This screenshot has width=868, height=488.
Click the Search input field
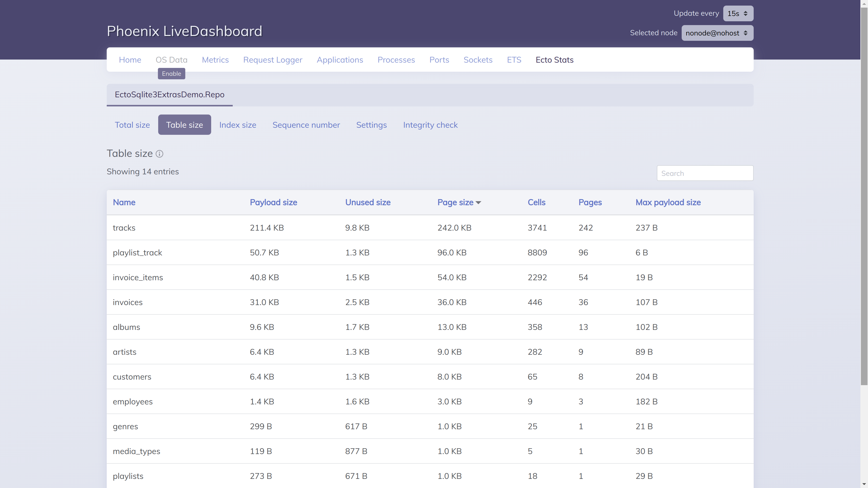pyautogui.click(x=704, y=173)
